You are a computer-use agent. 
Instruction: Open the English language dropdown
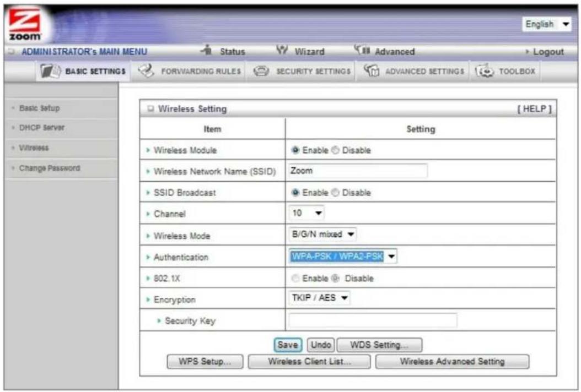click(x=546, y=24)
